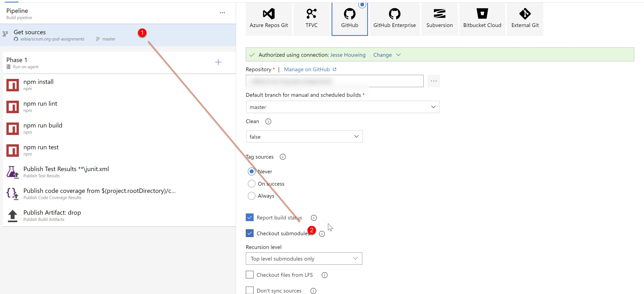Uncheck Report build status checkbox
The height and width of the screenshot is (294, 644).
[249, 217]
